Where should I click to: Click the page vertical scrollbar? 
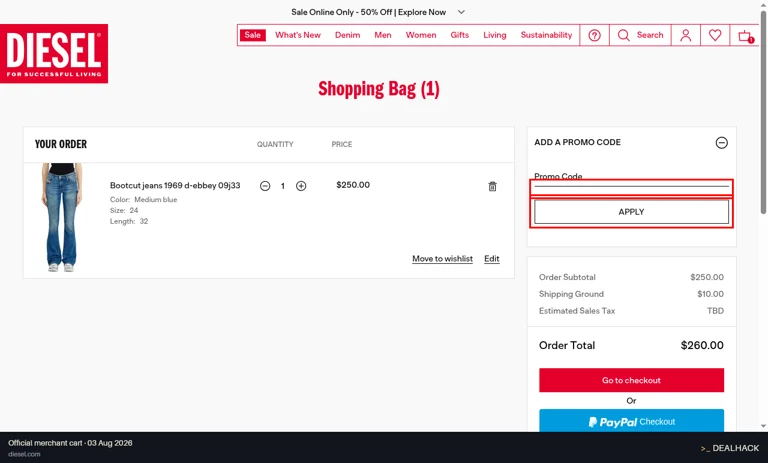pos(763,113)
